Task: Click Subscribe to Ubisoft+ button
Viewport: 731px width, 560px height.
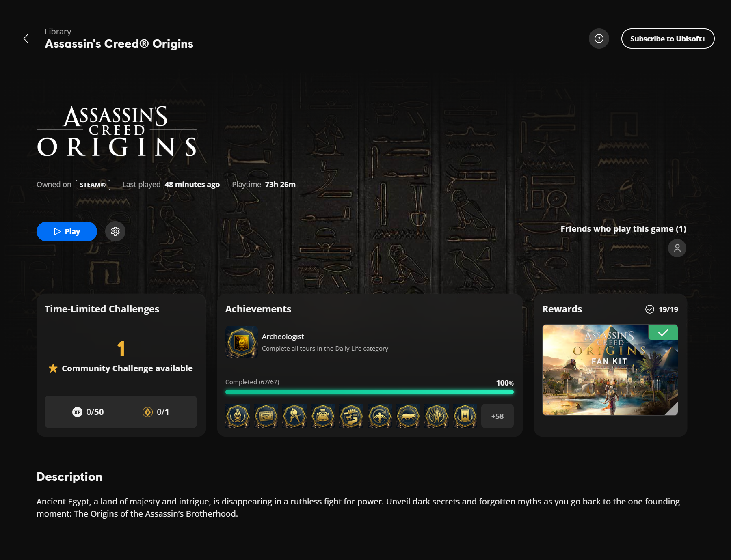Action: coord(668,39)
